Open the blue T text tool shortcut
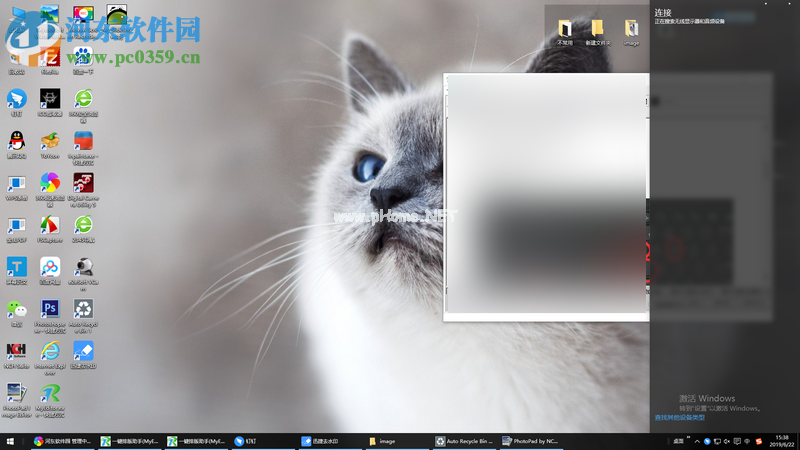The image size is (800, 450). click(16, 270)
